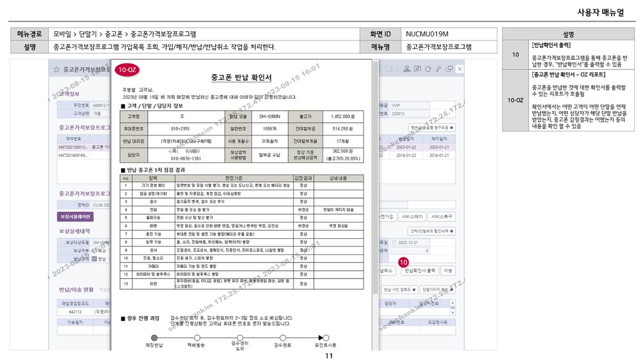Click the 액정 파손됨 detail cell
Image resolution: width=644 pixels, height=362 pixels.
click(338, 226)
